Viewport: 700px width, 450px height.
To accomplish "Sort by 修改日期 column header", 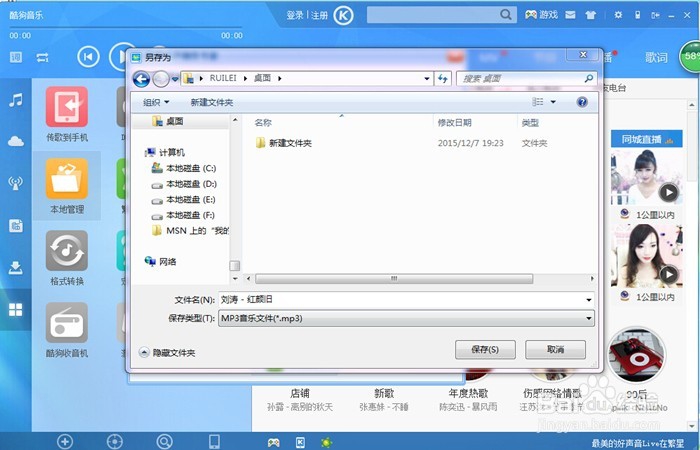I will 454,122.
